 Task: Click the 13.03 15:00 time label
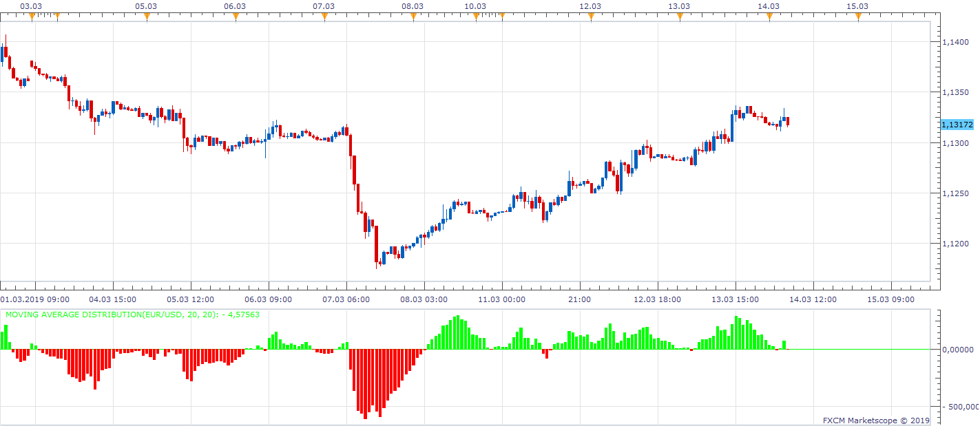[x=736, y=299]
